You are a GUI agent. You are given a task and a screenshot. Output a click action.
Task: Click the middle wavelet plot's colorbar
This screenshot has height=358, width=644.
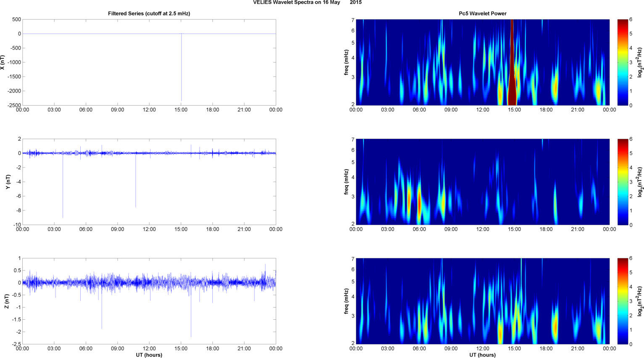pos(623,182)
